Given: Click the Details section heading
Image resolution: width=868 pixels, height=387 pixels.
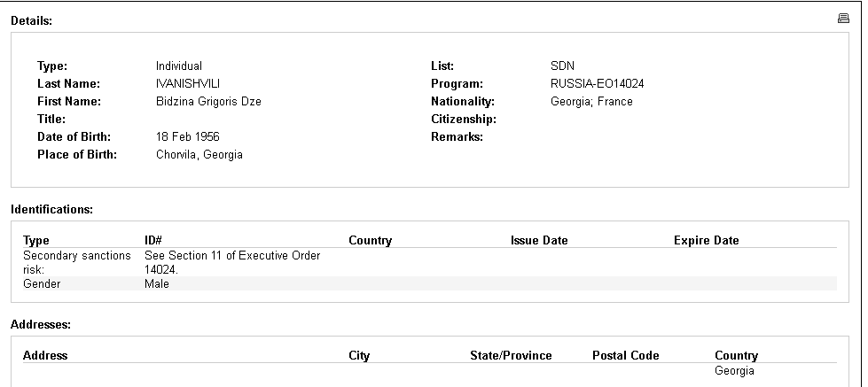Looking at the screenshot, I should click(x=31, y=20).
